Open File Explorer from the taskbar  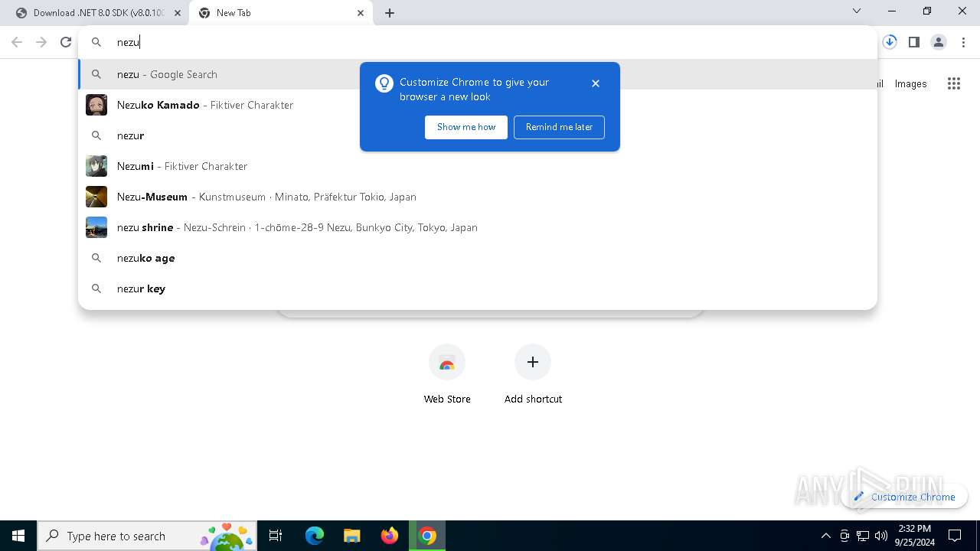click(351, 536)
